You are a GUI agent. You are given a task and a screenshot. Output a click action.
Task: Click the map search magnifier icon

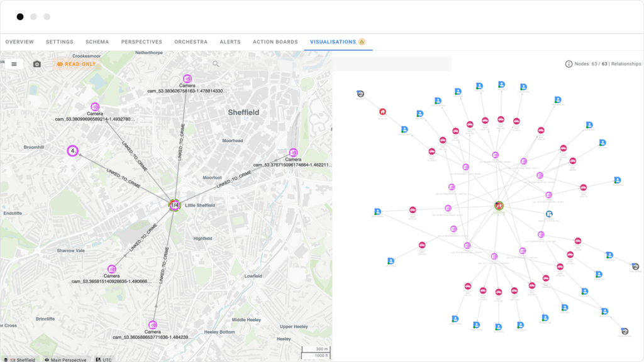pos(216,63)
